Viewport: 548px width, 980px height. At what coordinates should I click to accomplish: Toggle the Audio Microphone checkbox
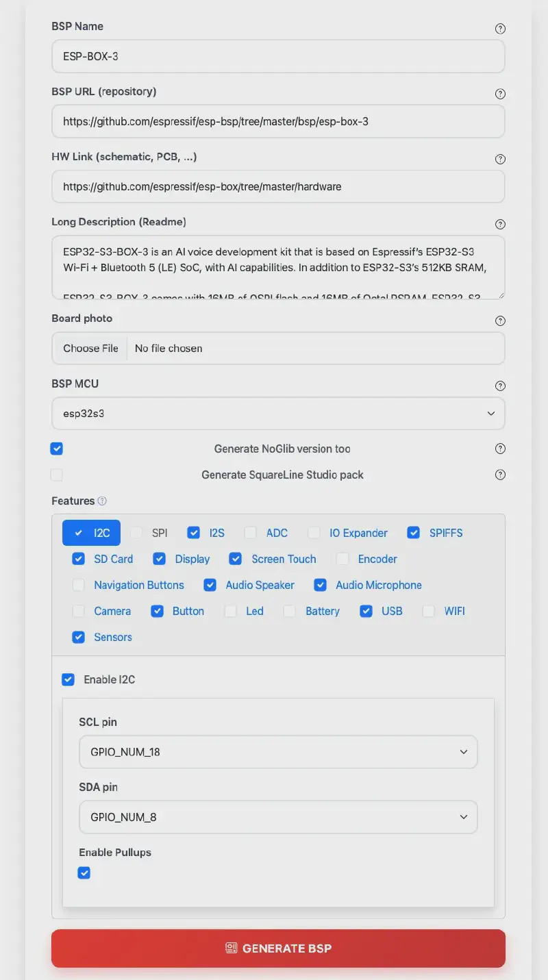321,585
